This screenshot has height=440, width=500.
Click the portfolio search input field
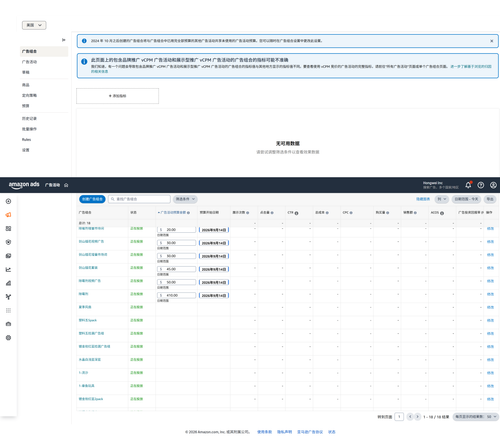tap(139, 199)
